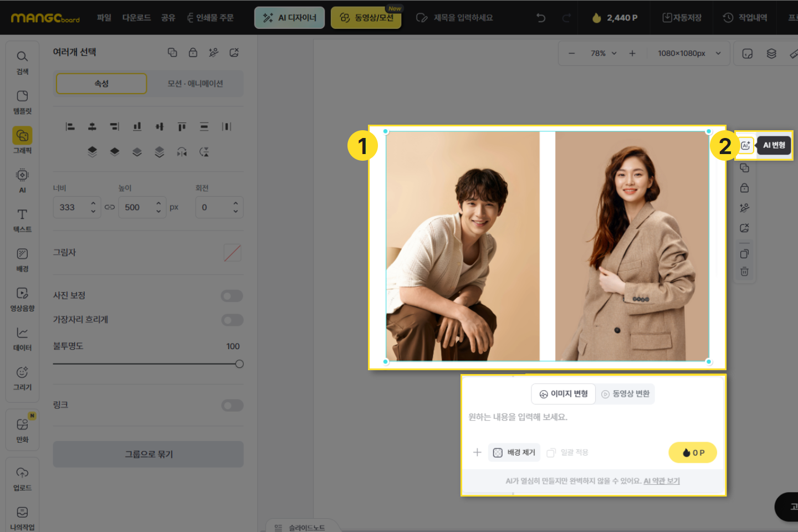Open the 배경 background panel
The height and width of the screenshot is (532, 798).
coord(22,259)
